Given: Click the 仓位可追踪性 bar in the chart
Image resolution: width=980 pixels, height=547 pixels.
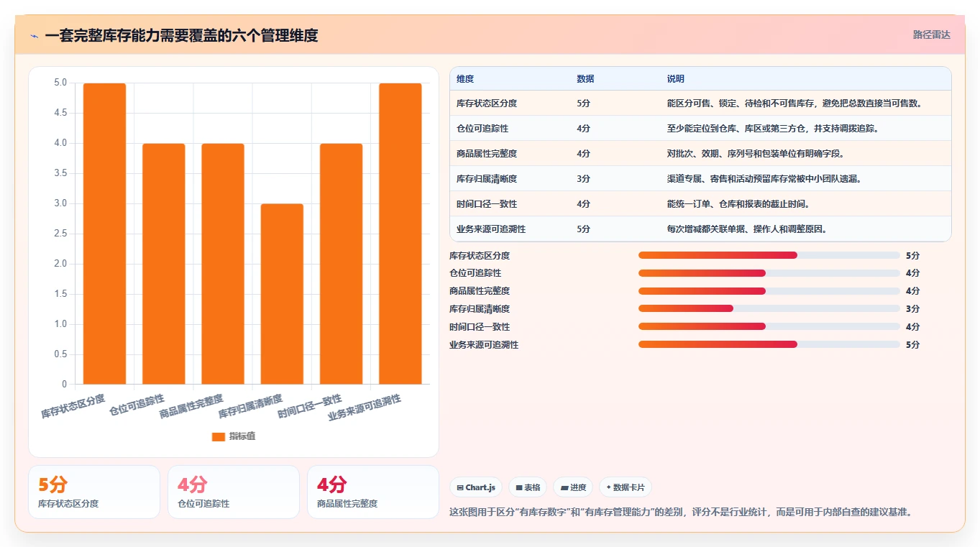Looking at the screenshot, I should [x=164, y=264].
